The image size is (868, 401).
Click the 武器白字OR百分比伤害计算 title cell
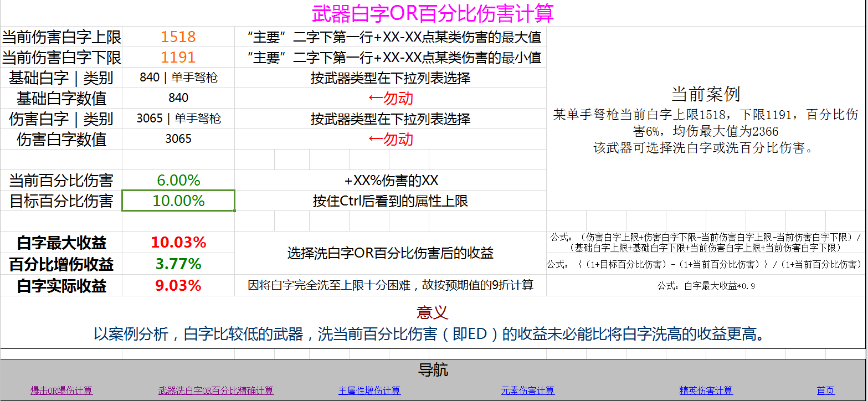[x=434, y=12]
